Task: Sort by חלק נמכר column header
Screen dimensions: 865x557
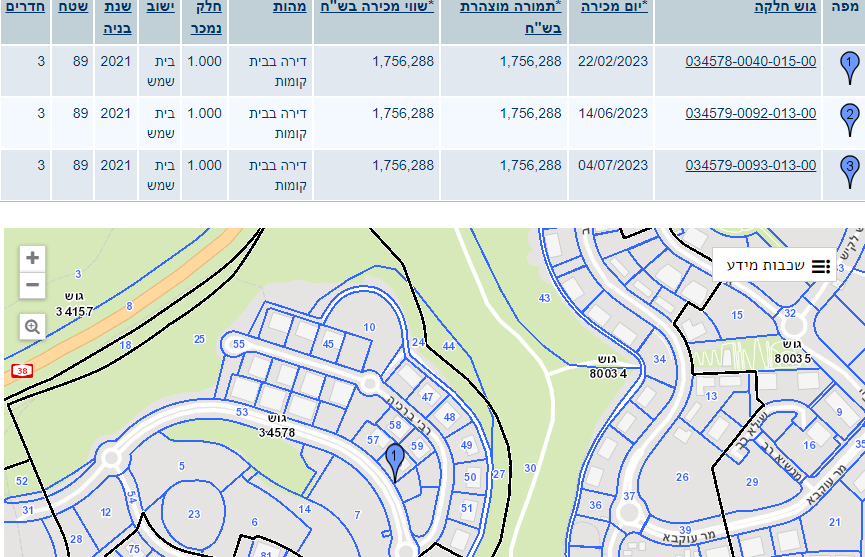Action: coord(206,17)
